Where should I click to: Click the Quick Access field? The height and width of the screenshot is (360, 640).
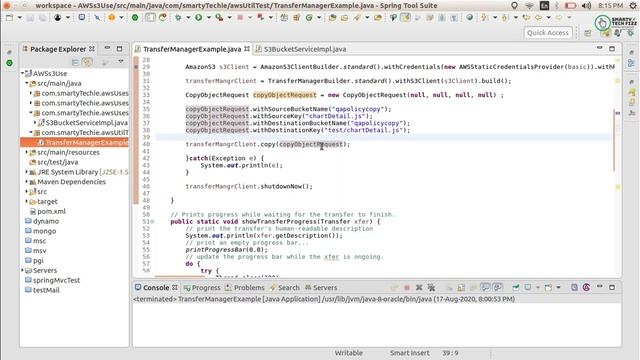click(x=548, y=33)
